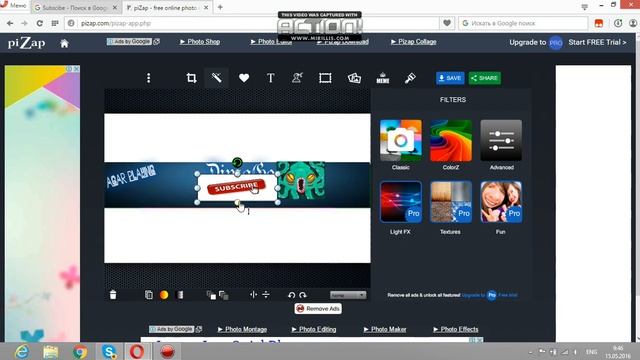
Task: Open File Explorer from taskbar
Action: tap(51, 351)
